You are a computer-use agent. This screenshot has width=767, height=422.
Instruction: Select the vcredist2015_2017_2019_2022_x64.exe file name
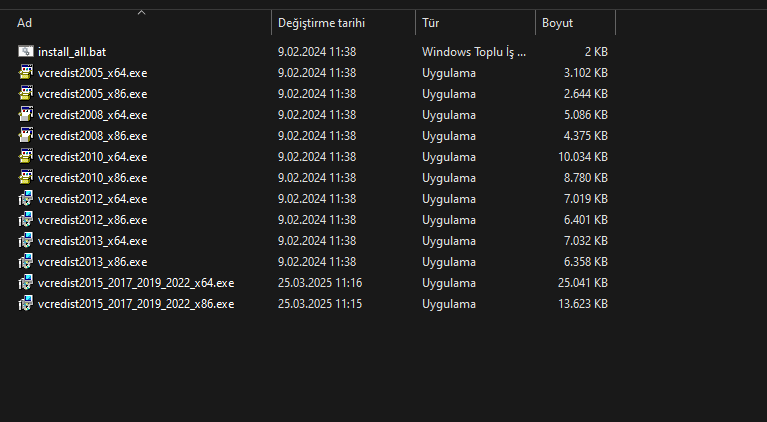136,283
